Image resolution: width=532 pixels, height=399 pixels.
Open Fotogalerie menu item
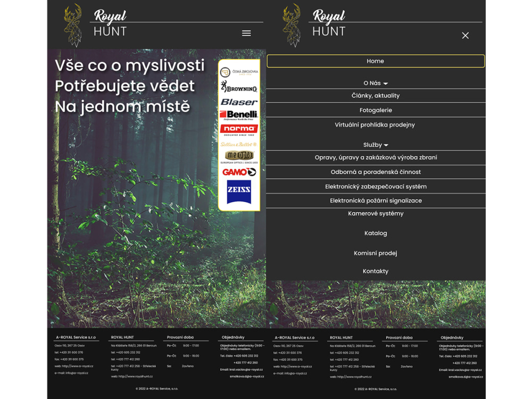tap(376, 110)
